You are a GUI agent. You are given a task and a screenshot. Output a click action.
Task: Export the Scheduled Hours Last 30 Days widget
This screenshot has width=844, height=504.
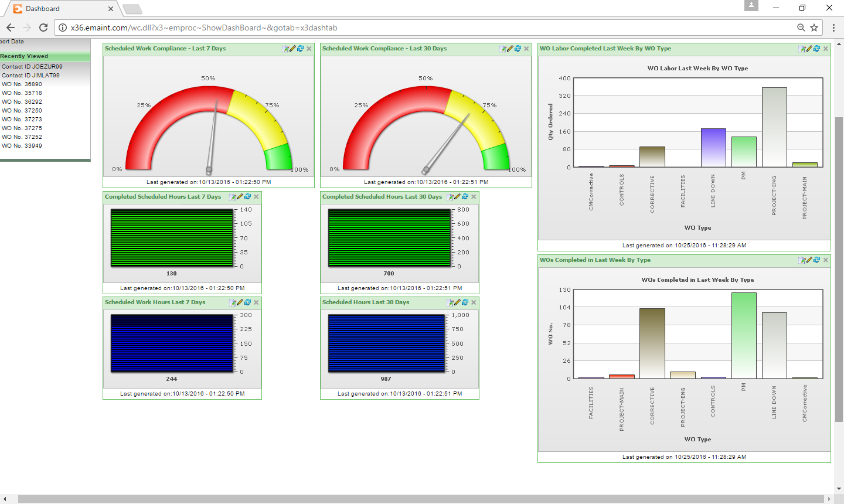click(x=450, y=302)
